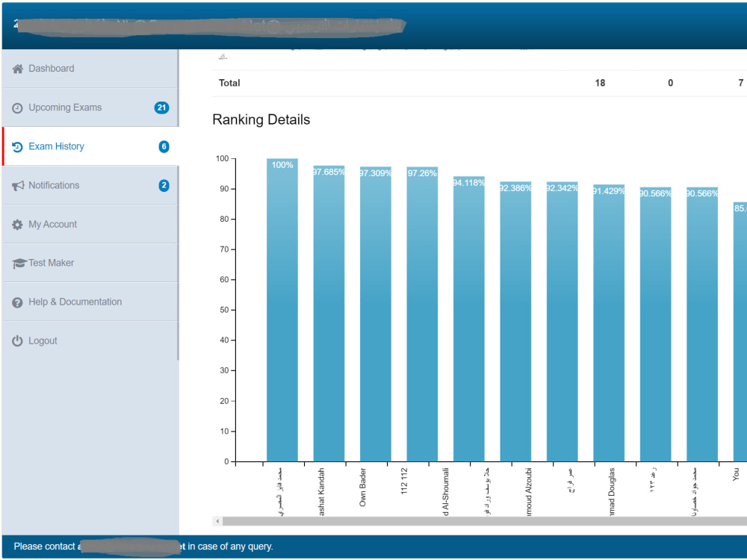This screenshot has height=560, width=747.
Task: Click the 94.118% Al-Shoumali bar
Action: [x=469, y=319]
